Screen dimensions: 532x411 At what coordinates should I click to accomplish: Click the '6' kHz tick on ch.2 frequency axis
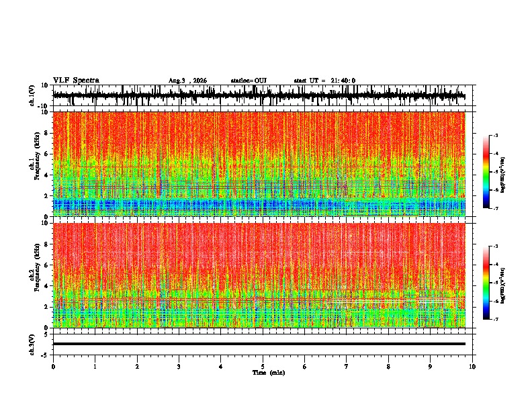point(46,265)
